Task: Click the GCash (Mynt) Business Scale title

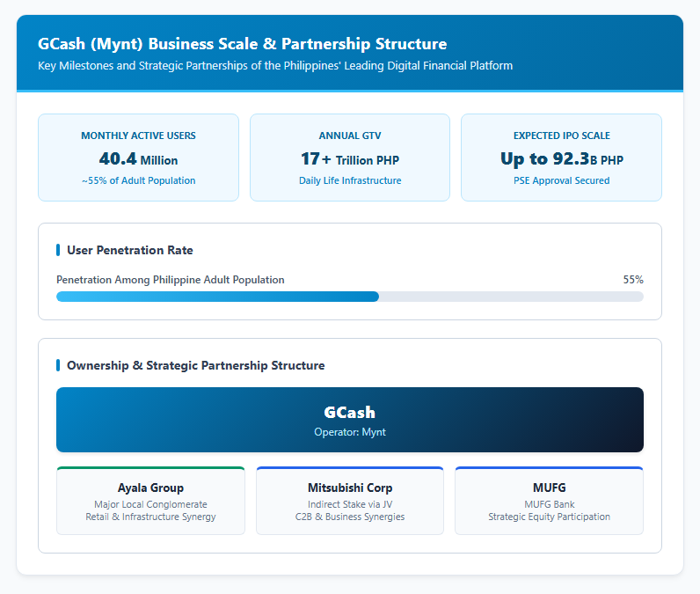Action: click(243, 44)
